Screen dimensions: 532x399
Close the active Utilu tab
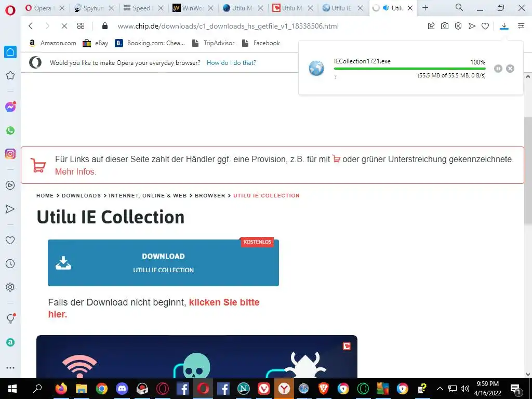(x=410, y=8)
